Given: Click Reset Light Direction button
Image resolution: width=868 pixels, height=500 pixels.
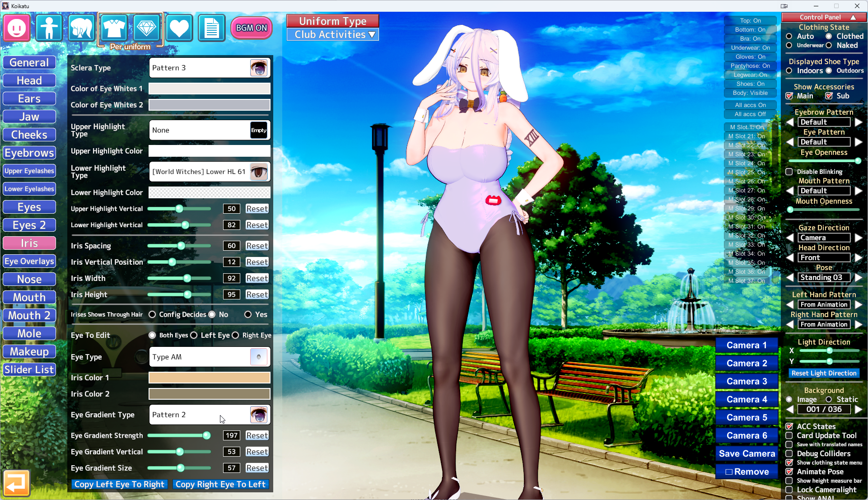Looking at the screenshot, I should (824, 373).
